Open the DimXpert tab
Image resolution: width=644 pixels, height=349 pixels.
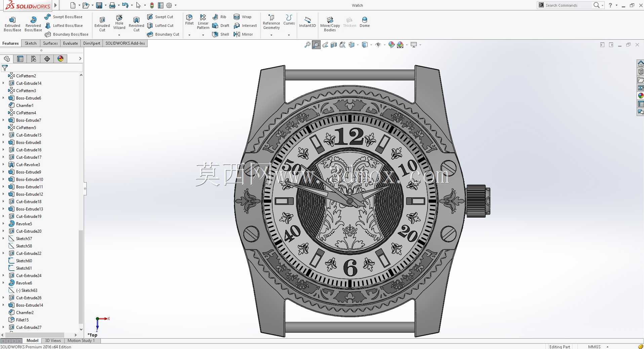[92, 43]
